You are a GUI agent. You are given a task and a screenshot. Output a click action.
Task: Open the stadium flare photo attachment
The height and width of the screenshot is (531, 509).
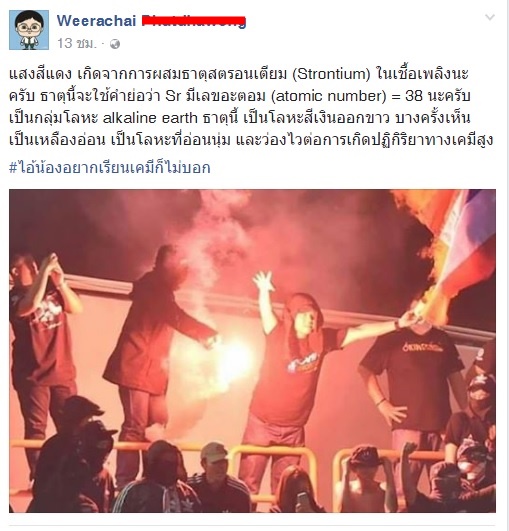[252, 351]
